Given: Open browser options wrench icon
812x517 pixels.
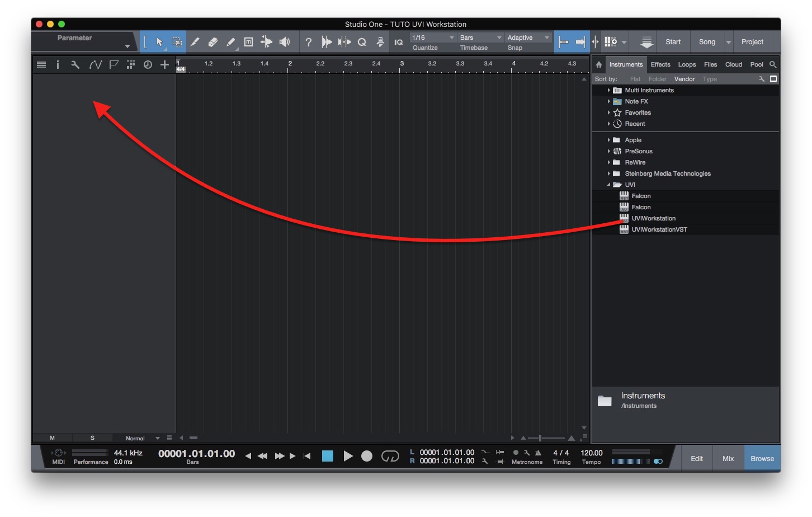Looking at the screenshot, I should (762, 79).
